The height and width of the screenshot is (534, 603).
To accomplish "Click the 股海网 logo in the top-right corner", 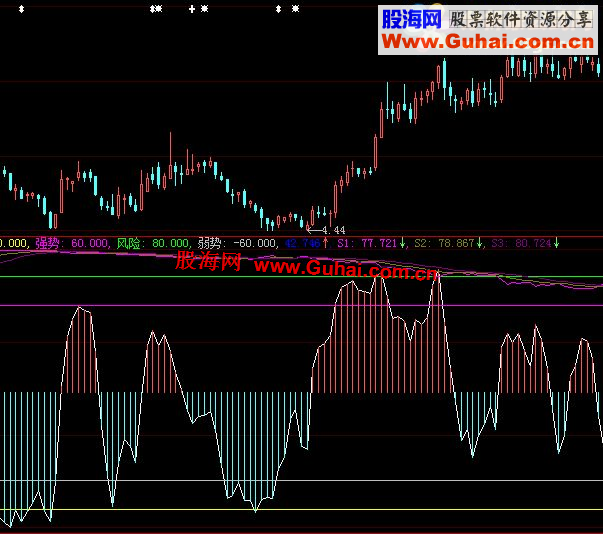I will 410,19.
